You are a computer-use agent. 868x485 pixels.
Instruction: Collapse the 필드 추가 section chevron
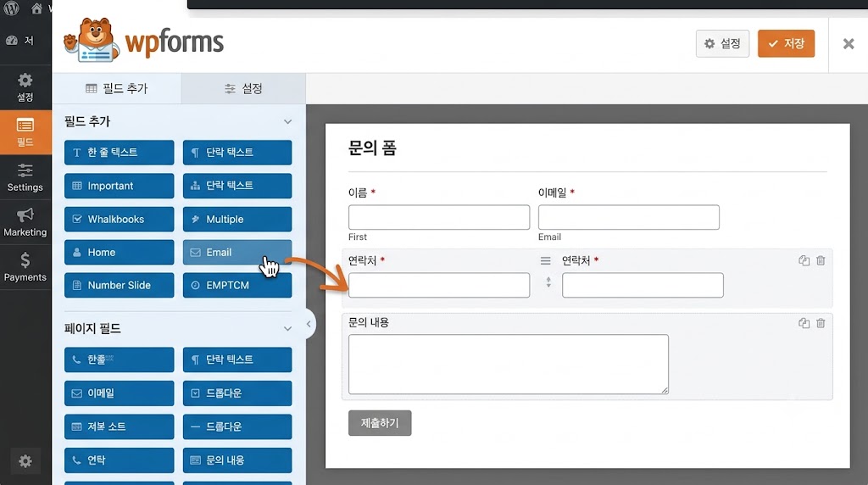pyautogui.click(x=287, y=121)
